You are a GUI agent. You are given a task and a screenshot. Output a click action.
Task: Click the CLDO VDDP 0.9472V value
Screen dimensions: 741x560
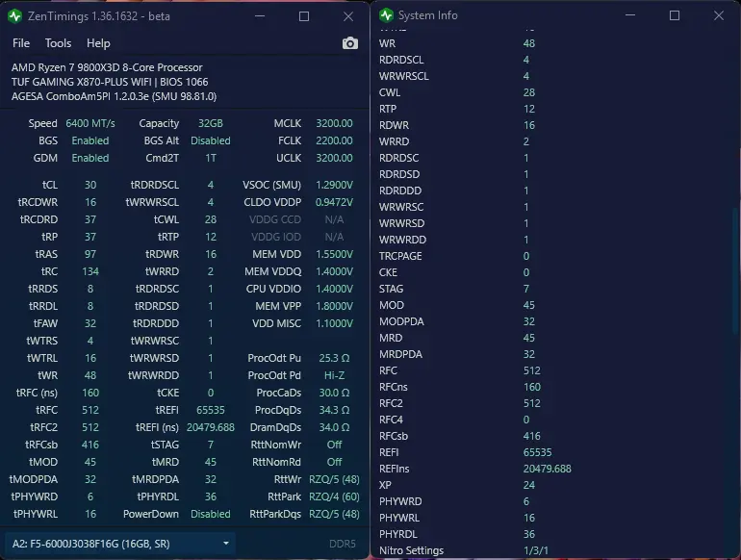[x=334, y=202]
